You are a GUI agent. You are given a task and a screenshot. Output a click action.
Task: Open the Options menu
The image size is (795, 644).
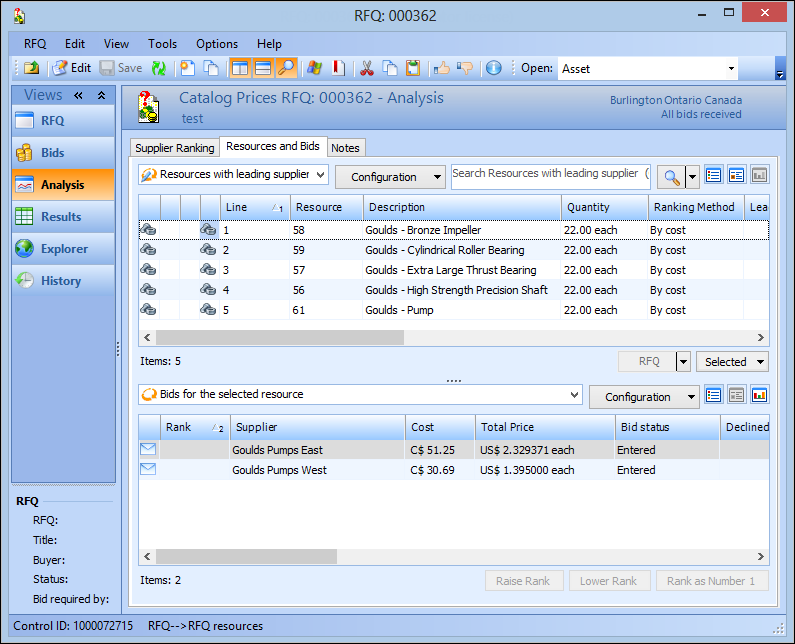coord(217,44)
